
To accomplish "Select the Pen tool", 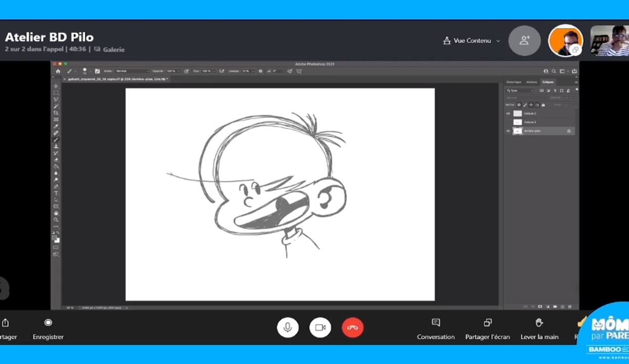I will click(x=56, y=187).
